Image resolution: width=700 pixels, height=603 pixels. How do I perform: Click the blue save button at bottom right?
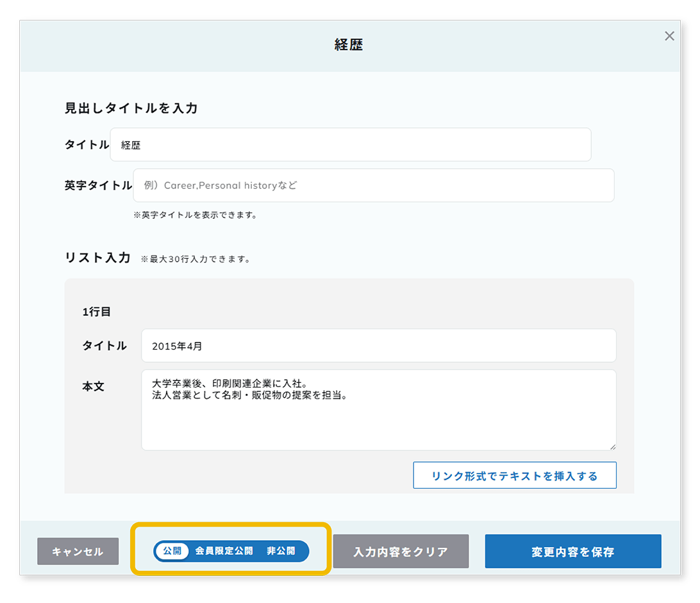tap(573, 550)
